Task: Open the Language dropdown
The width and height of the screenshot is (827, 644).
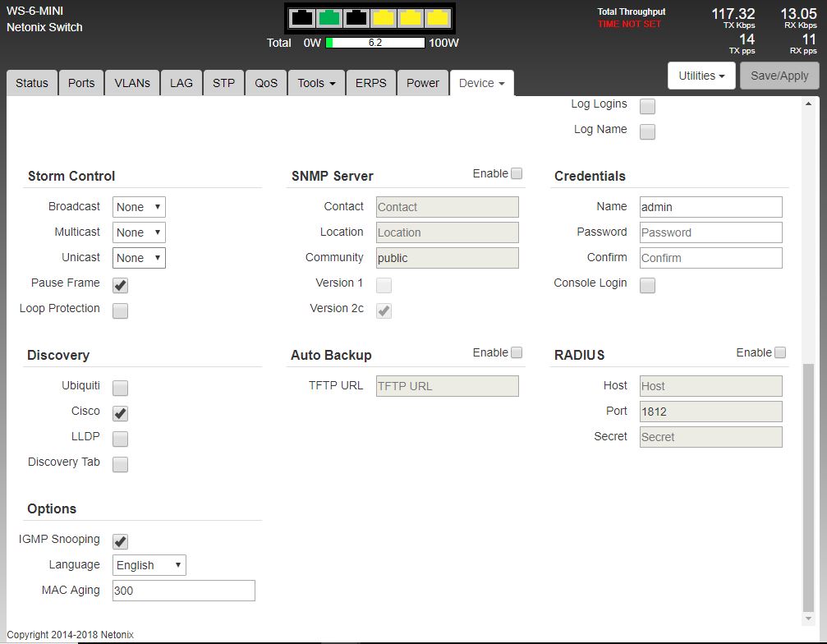Action: point(149,565)
